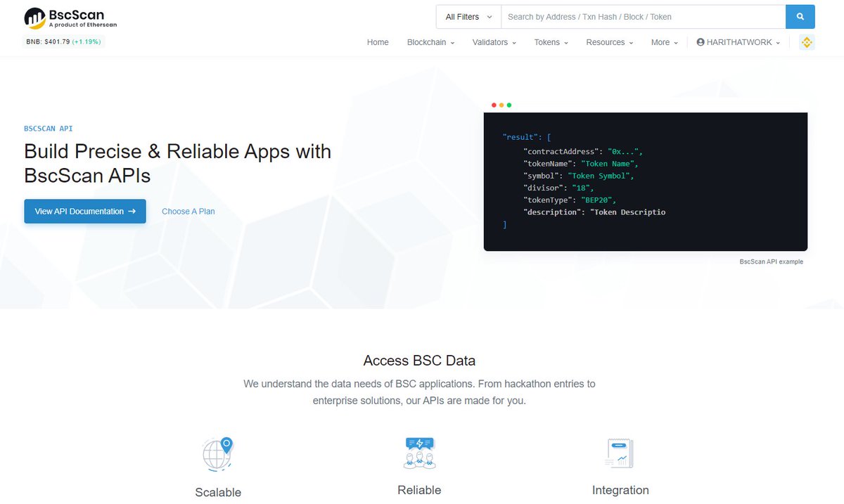Expand the More menu
This screenshot has width=844, height=504.
click(664, 42)
